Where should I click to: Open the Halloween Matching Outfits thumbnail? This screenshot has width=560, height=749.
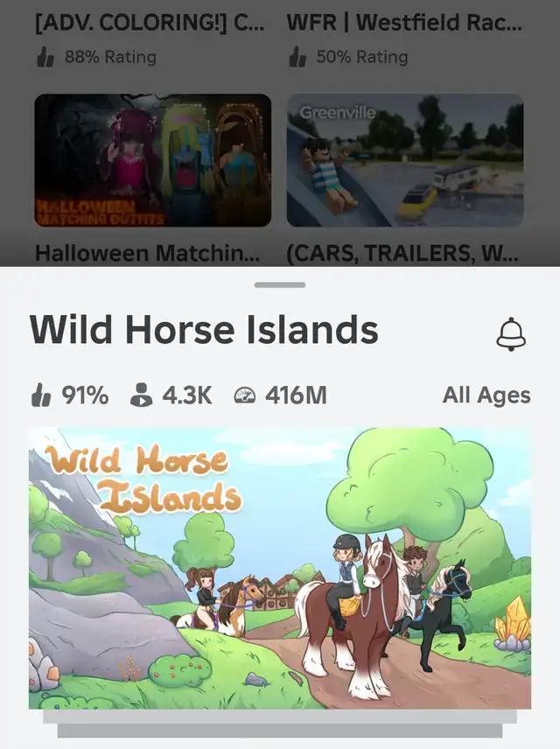point(153,160)
